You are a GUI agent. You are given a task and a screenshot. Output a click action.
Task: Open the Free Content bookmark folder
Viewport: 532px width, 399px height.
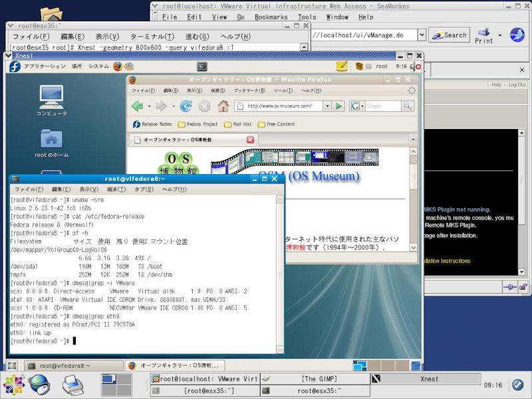click(x=276, y=124)
